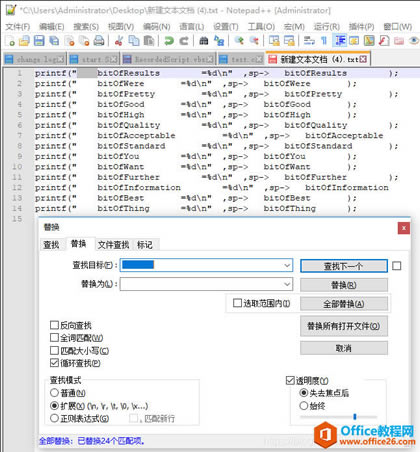The width and height of the screenshot is (420, 452).
Task: Click the Zoom Out magnifier icon
Action: tap(254, 41)
